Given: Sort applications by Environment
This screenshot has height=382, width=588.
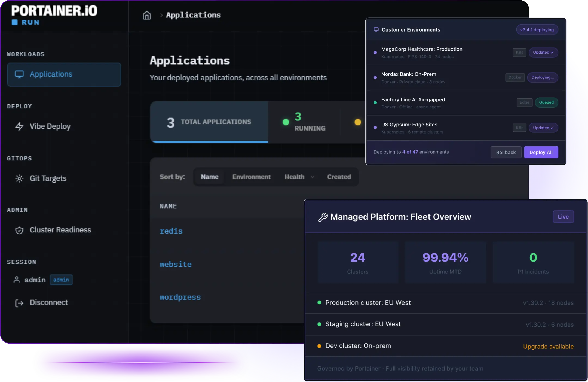Looking at the screenshot, I should click(x=252, y=177).
